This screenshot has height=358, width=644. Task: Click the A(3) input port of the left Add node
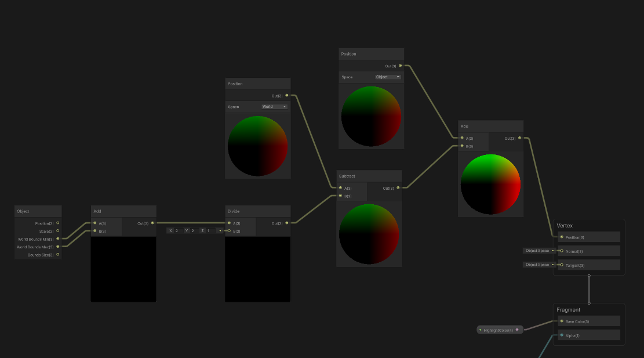[x=94, y=223]
